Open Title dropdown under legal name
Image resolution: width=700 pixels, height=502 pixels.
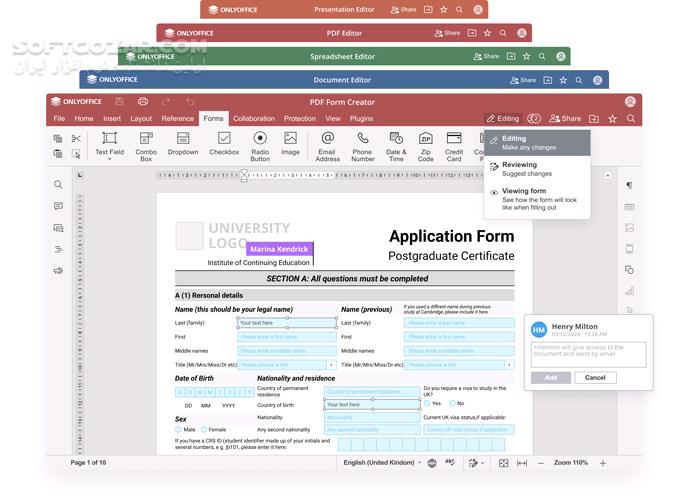click(331, 365)
